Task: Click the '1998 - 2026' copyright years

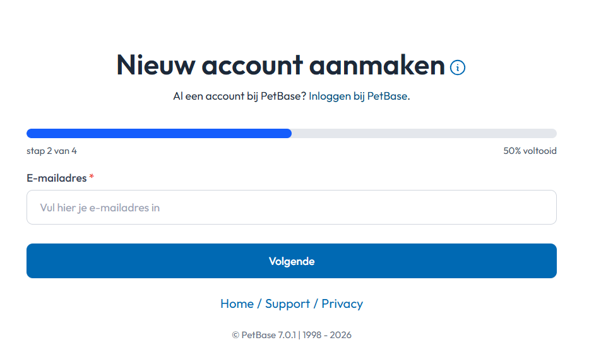Action: [x=327, y=335]
